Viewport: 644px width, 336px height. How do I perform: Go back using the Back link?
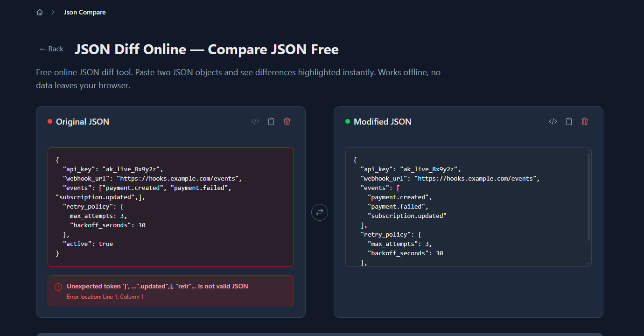pyautogui.click(x=51, y=49)
